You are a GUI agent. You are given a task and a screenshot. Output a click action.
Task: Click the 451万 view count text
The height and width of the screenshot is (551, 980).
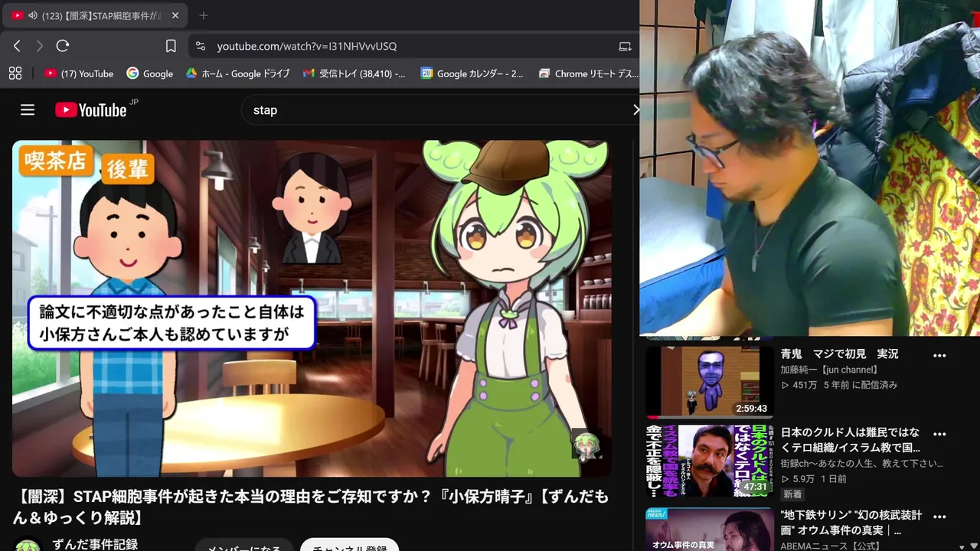(805, 385)
